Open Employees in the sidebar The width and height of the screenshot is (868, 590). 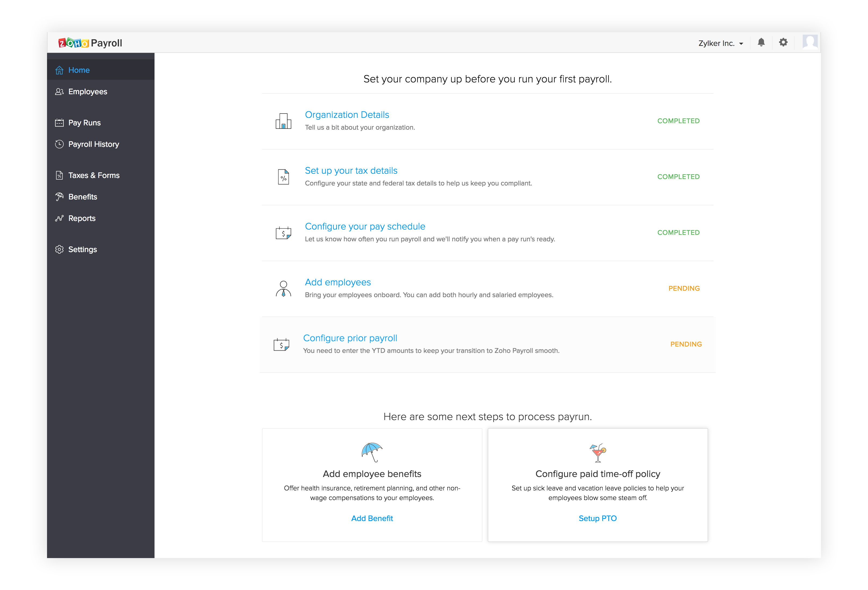tap(87, 92)
